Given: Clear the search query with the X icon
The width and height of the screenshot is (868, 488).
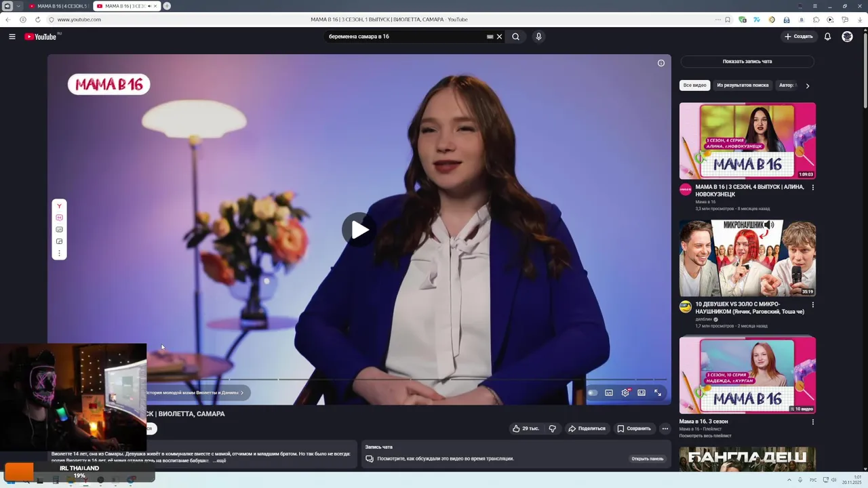Looking at the screenshot, I should (500, 37).
